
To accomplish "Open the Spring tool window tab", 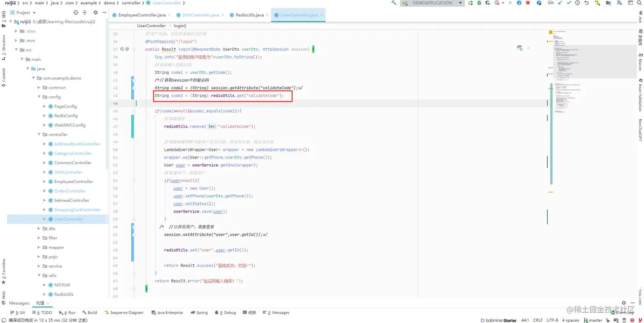I will (199, 312).
